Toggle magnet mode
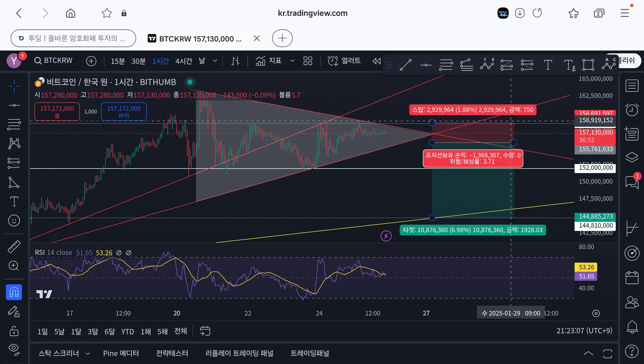 [14, 292]
